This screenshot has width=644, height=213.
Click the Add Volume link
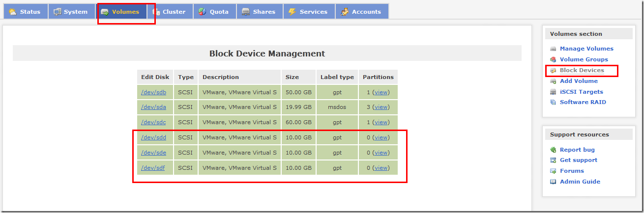point(579,81)
